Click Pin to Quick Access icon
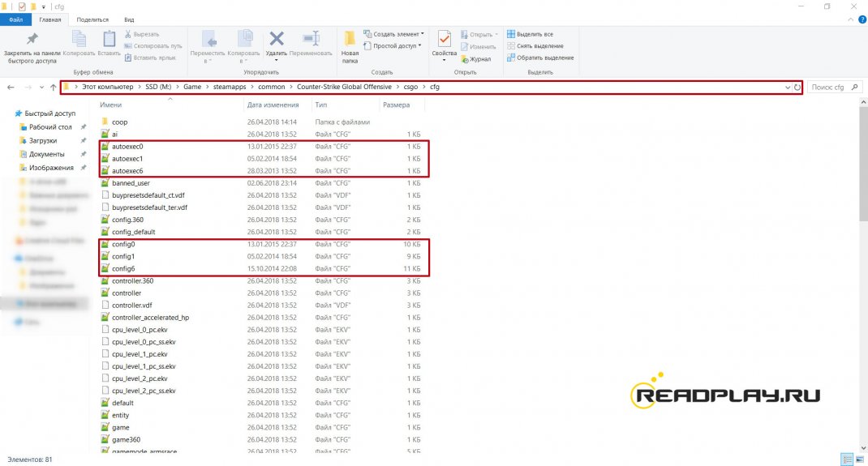Viewport: 868px width, 466px height. click(32, 40)
